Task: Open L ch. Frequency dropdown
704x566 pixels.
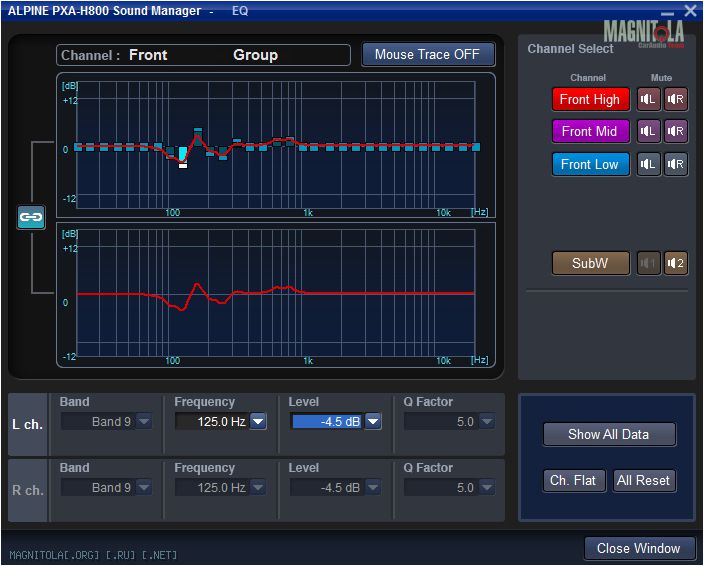Action: 258,422
